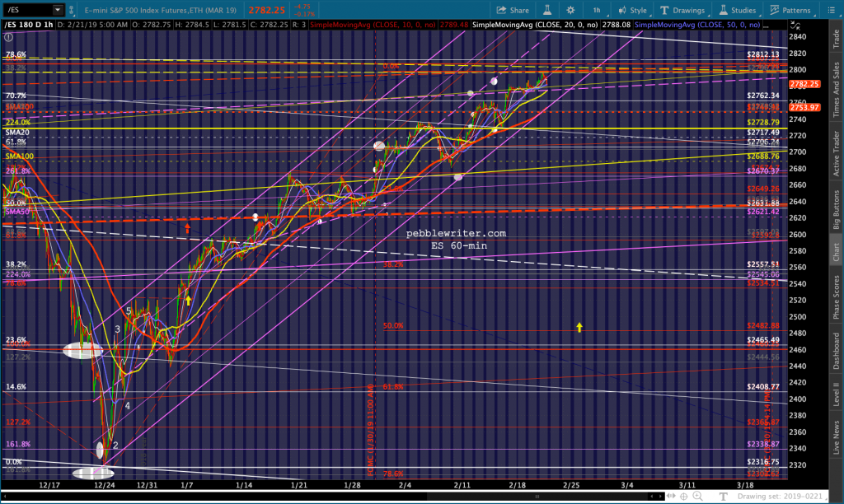844x504 pixels.
Task: Click the 2753.97 price bubble on axis
Action: coord(804,108)
